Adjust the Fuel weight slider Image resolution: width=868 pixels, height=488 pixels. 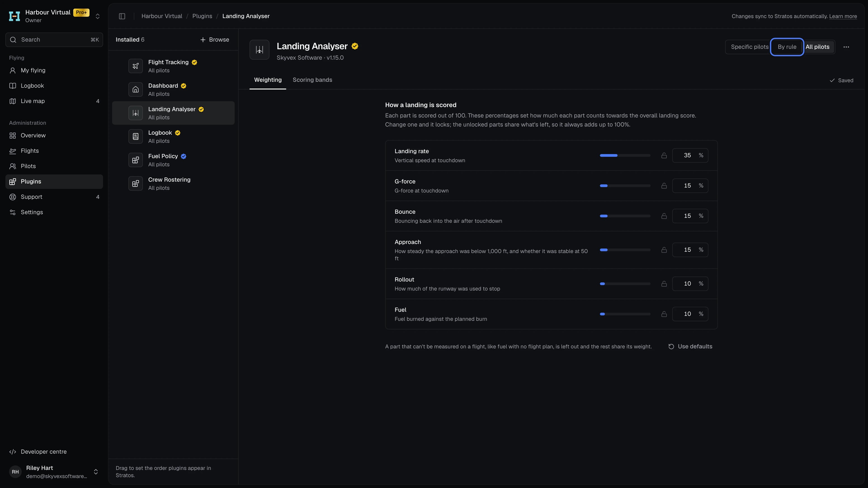[625, 314]
